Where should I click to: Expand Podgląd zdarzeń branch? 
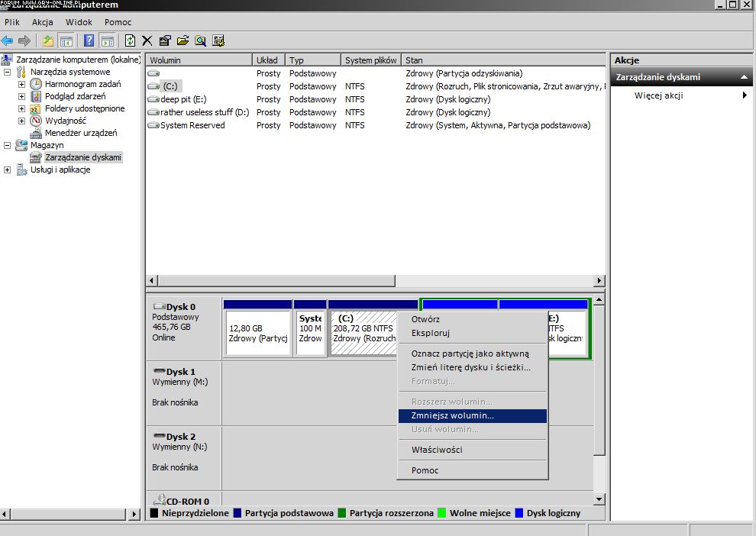pyautogui.click(x=21, y=96)
